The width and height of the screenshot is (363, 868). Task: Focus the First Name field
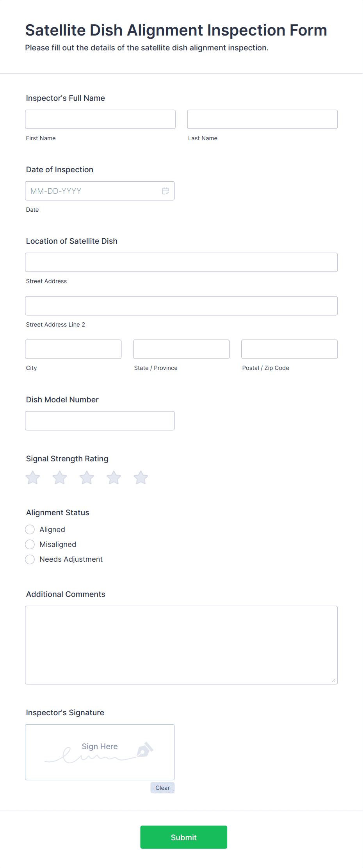(100, 119)
